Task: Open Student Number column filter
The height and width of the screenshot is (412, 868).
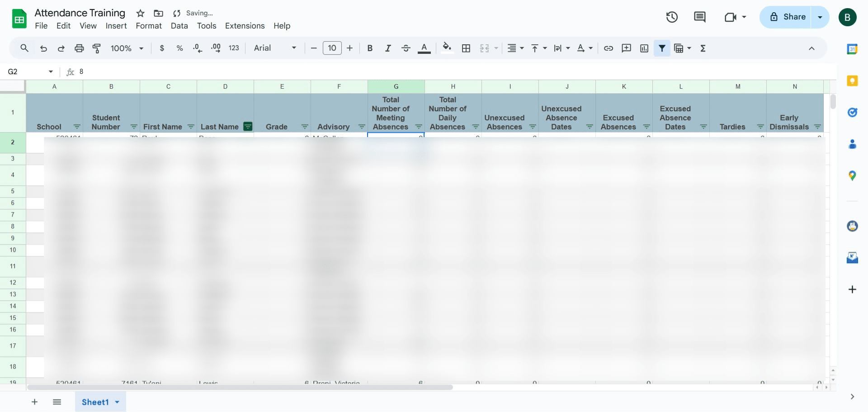Action: (x=134, y=127)
